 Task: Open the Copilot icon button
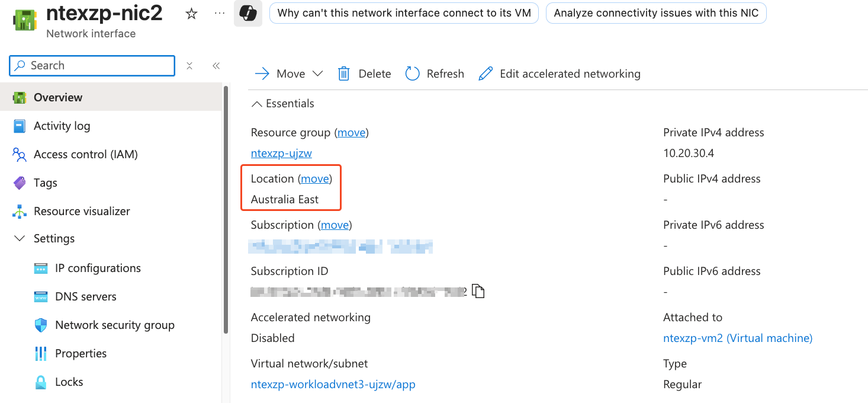[x=248, y=14]
